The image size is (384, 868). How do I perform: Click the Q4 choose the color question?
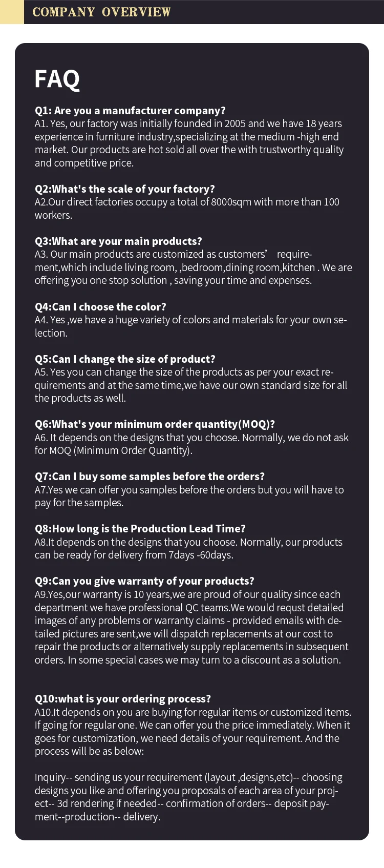100,307
